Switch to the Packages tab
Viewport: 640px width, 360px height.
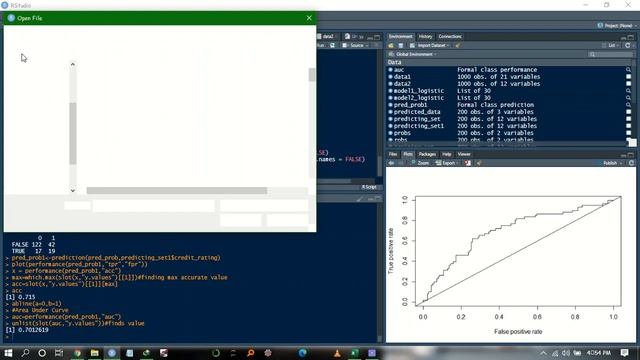[x=427, y=154]
